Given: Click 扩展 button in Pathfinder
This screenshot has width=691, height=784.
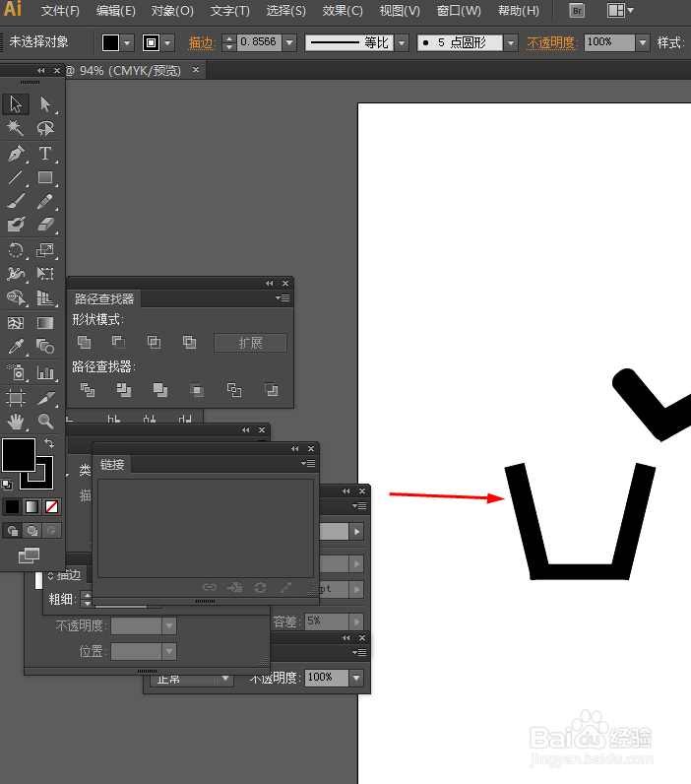Looking at the screenshot, I should [x=250, y=343].
